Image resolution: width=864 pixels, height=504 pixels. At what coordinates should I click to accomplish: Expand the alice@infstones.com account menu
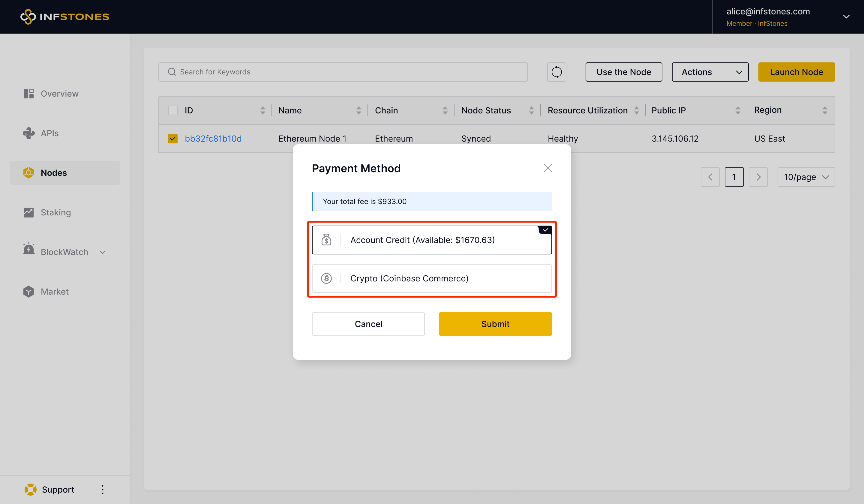point(846,16)
